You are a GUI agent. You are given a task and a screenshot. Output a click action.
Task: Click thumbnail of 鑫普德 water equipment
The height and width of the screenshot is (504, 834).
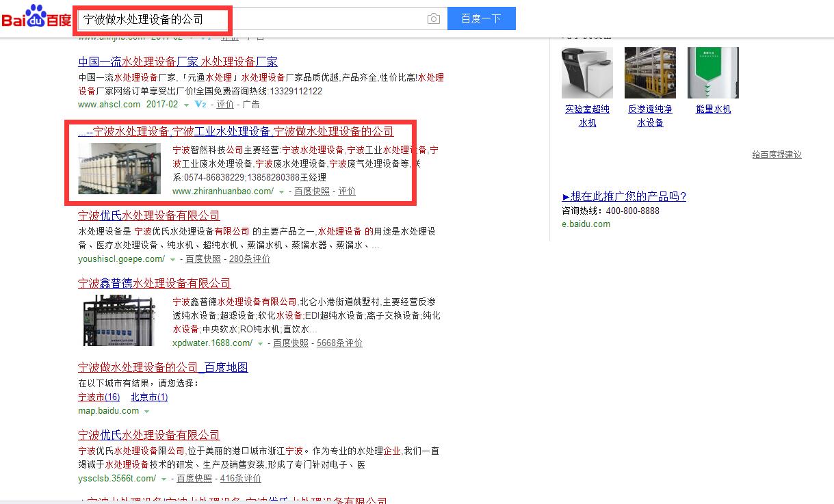coord(119,321)
